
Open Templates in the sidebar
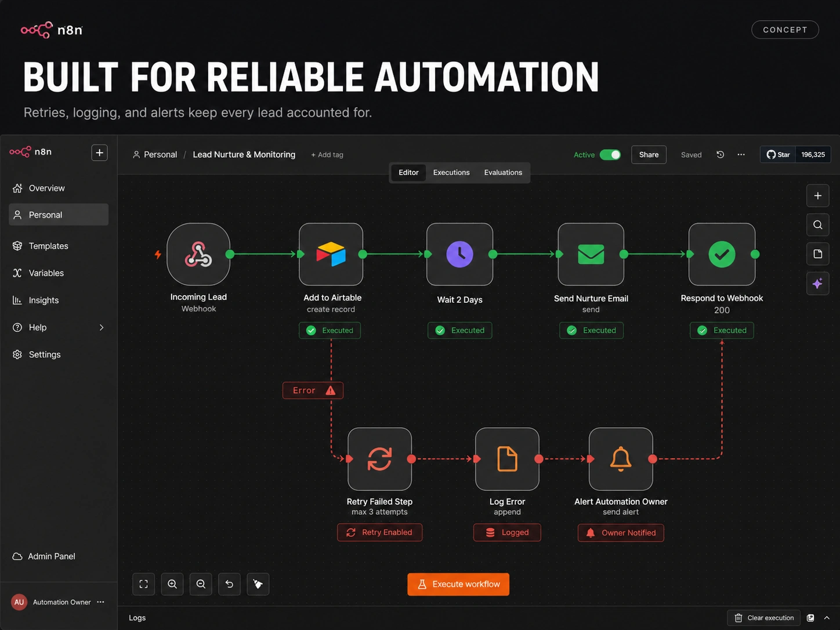point(59,246)
